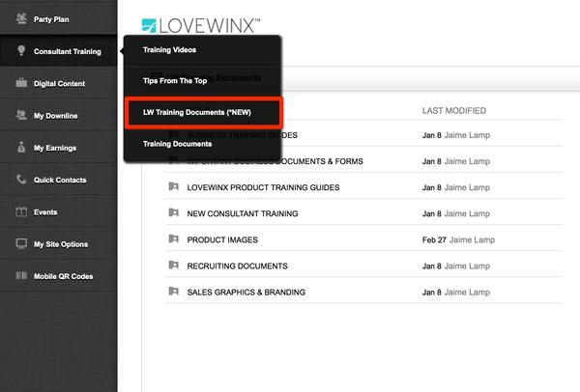Viewport: 580px width, 392px height.
Task: Click the Consultant Training lightbulb icon
Action: coord(21,50)
